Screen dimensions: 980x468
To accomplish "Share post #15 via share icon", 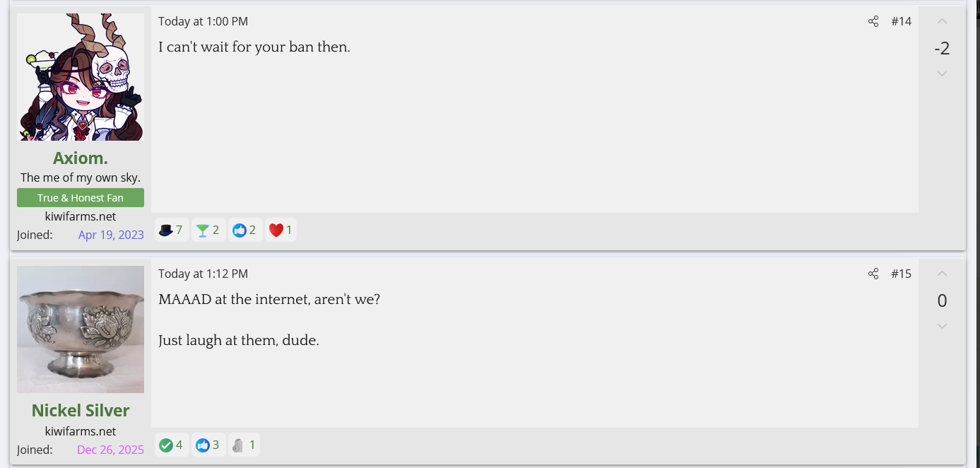I will tap(873, 274).
